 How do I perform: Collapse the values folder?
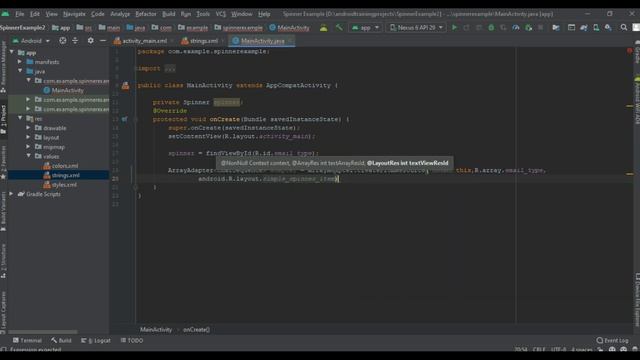(x=28, y=156)
